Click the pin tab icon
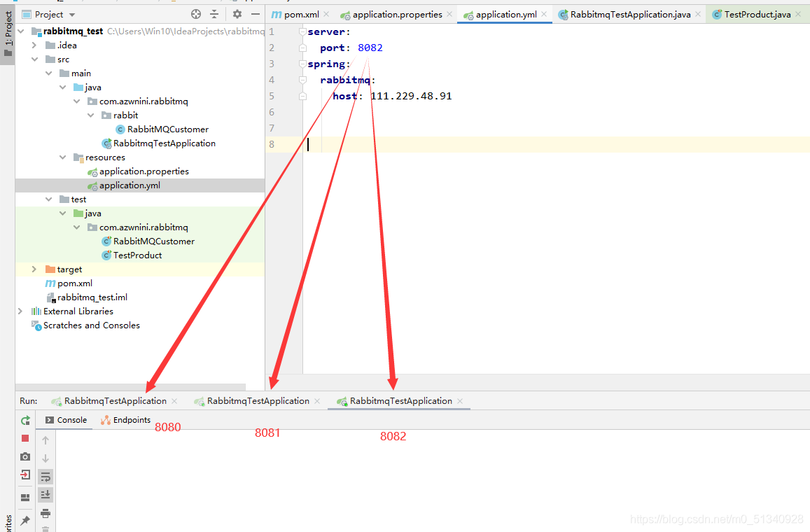 25,520
